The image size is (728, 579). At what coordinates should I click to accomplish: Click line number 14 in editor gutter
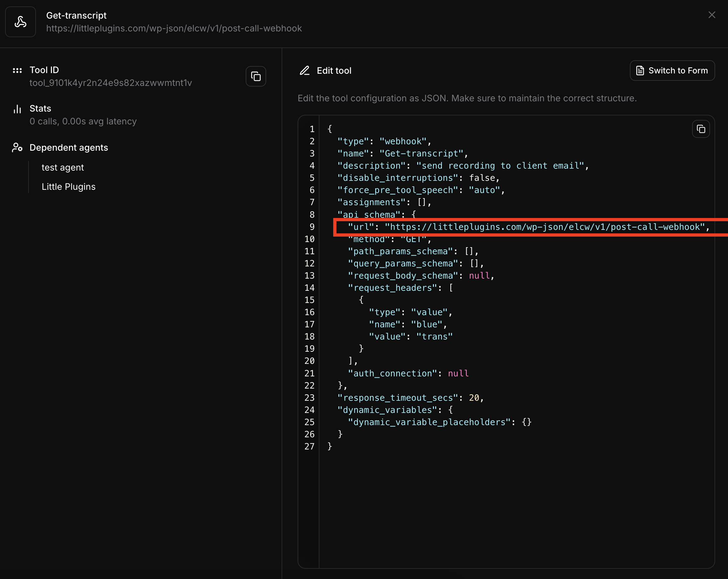pyautogui.click(x=309, y=288)
